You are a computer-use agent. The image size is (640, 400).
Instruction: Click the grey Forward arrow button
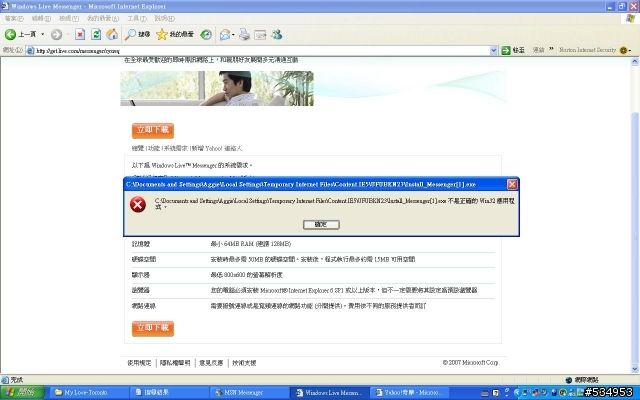[x=56, y=35]
